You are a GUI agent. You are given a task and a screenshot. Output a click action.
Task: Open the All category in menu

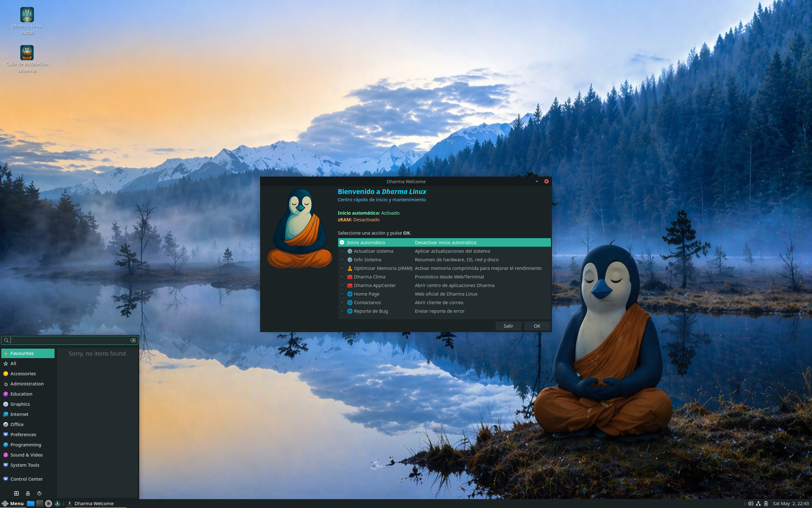[x=28, y=364]
